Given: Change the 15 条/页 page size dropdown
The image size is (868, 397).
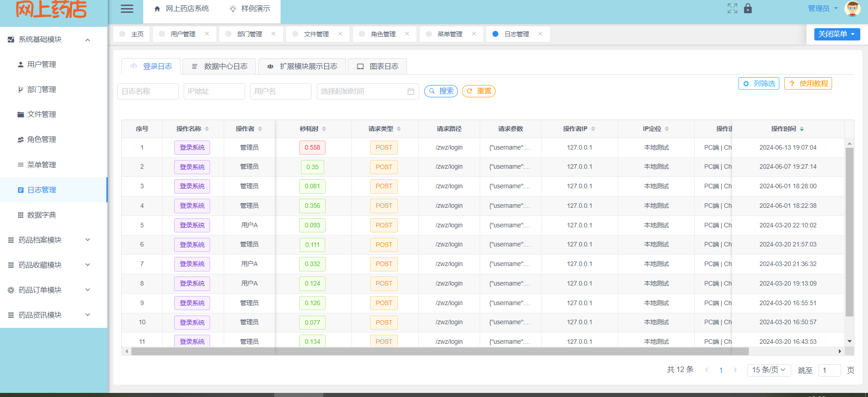Looking at the screenshot, I should tap(769, 370).
